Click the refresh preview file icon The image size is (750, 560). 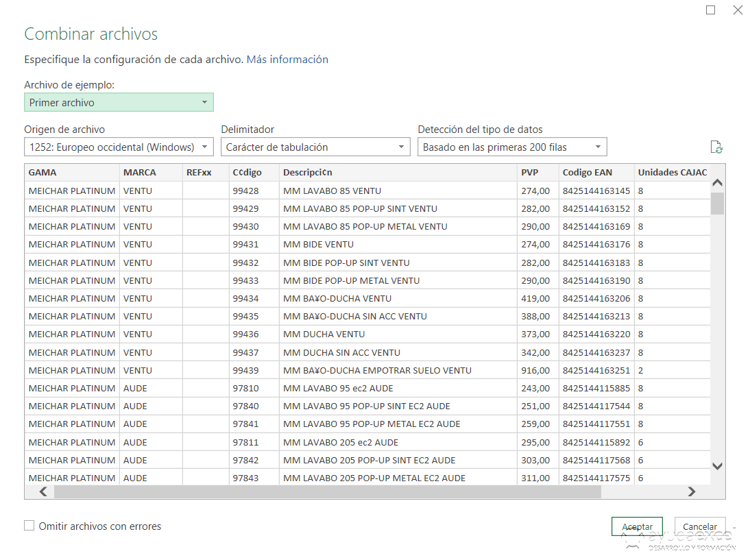(x=716, y=147)
